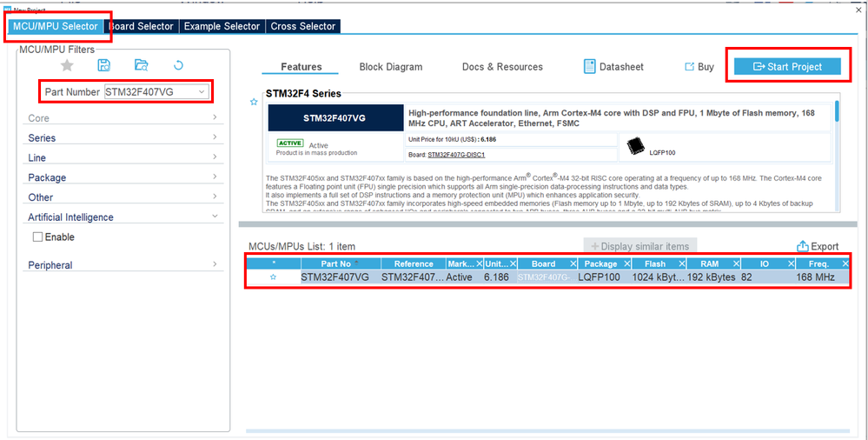
Task: Remove the RAM column
Action: click(736, 263)
